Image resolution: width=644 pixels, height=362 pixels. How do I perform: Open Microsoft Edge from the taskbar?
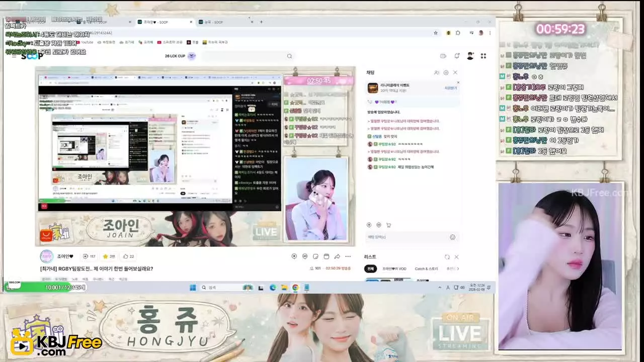pos(273,288)
